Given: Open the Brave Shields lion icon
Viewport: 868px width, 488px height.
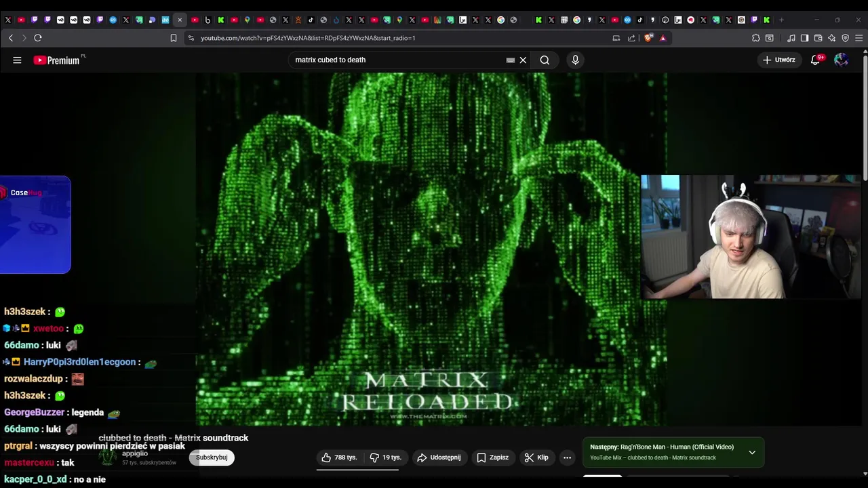Looking at the screenshot, I should 648,38.
